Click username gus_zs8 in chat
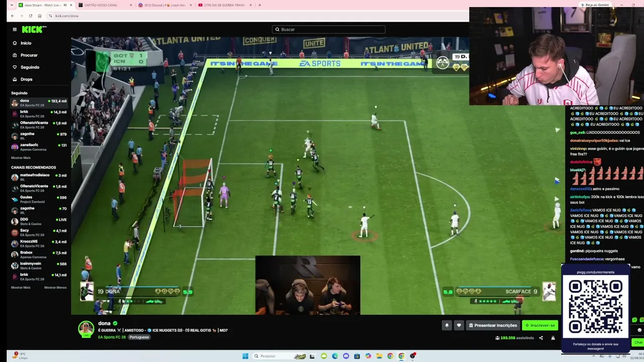This screenshot has width=644, height=362. click(578, 132)
